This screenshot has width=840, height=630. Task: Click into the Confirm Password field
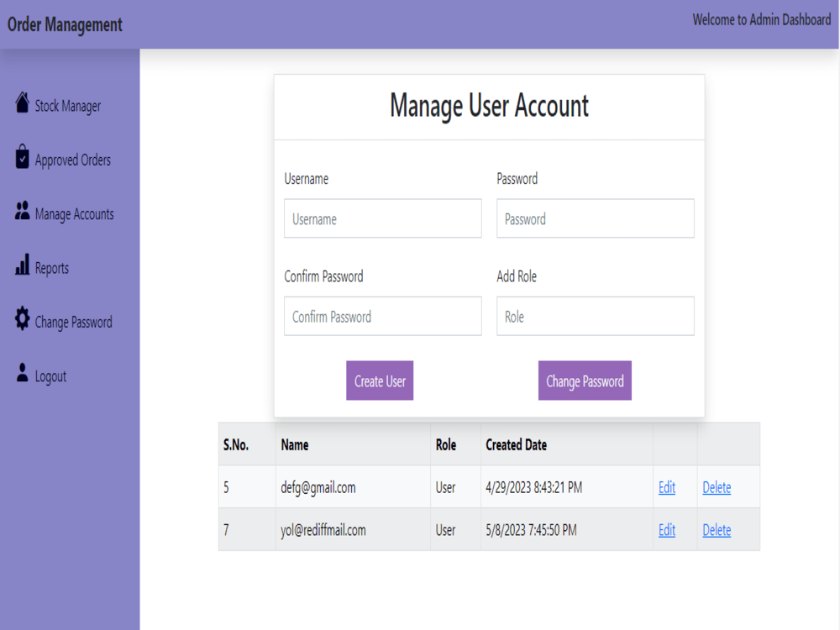[382, 316]
